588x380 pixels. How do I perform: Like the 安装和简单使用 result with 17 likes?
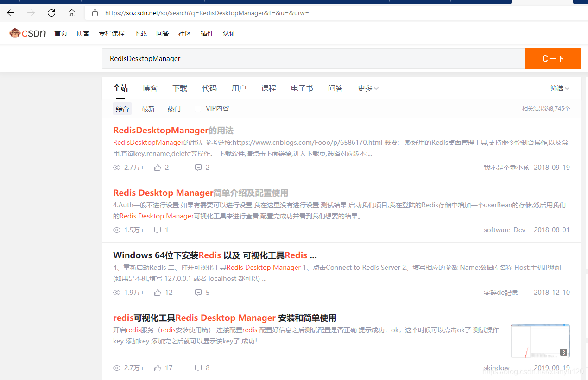[158, 368]
